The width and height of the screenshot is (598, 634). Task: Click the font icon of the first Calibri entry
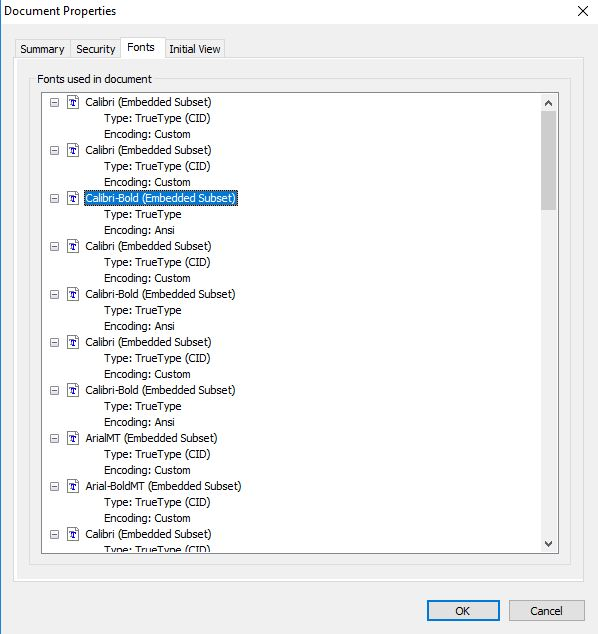tap(73, 102)
